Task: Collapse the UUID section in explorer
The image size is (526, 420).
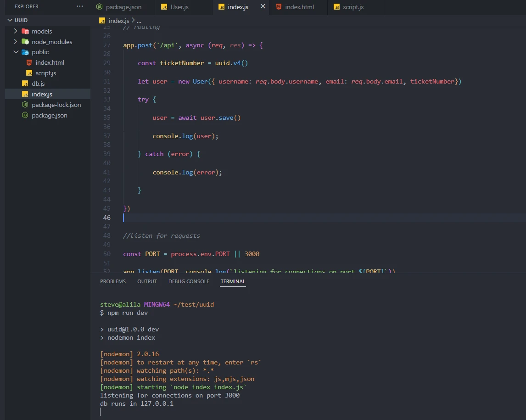Action: pos(10,20)
